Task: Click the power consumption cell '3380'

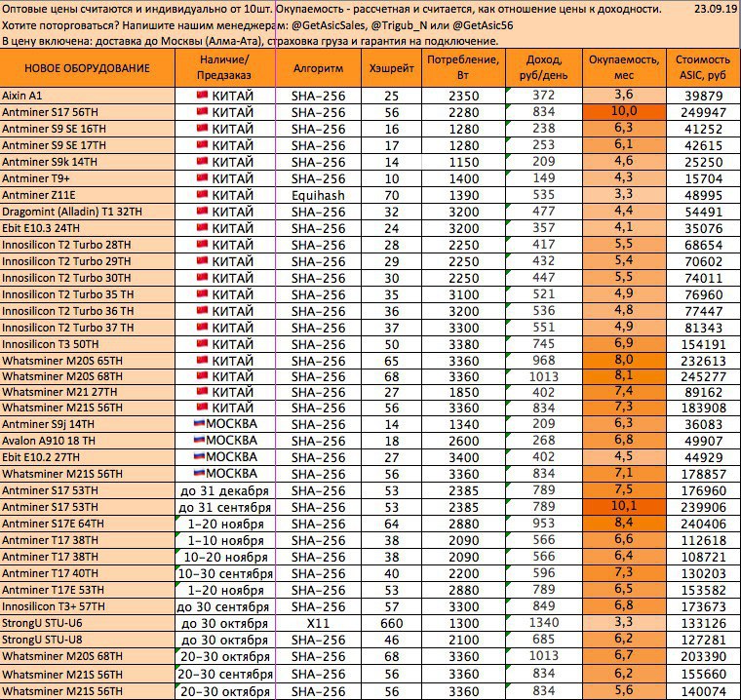Action: click(x=463, y=344)
